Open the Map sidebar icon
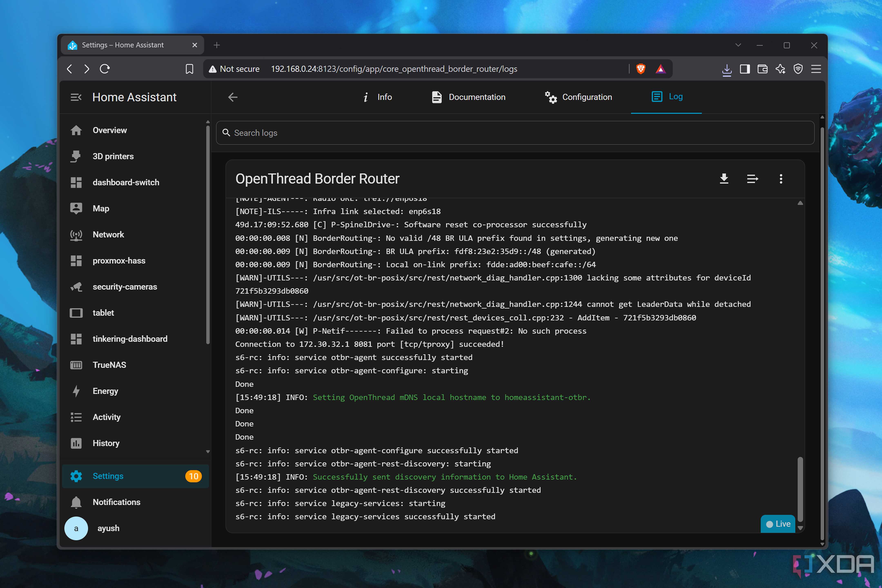The height and width of the screenshot is (588, 882). point(76,208)
